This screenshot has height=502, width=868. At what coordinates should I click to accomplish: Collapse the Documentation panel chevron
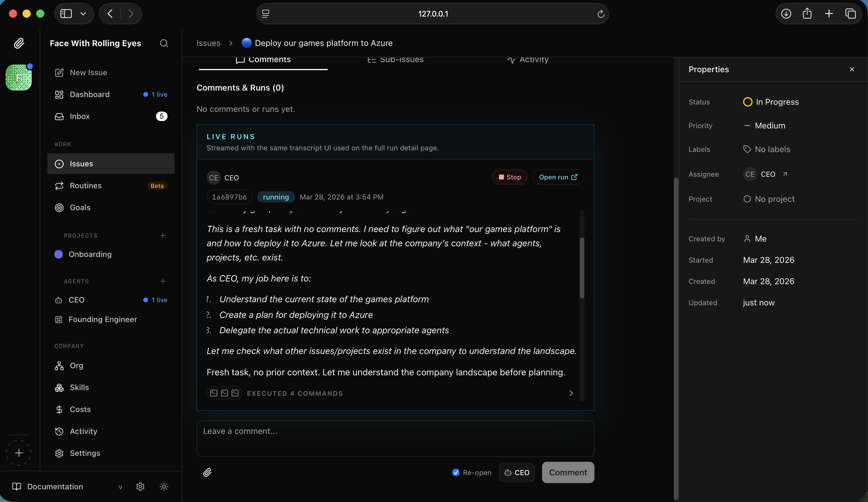(120, 487)
